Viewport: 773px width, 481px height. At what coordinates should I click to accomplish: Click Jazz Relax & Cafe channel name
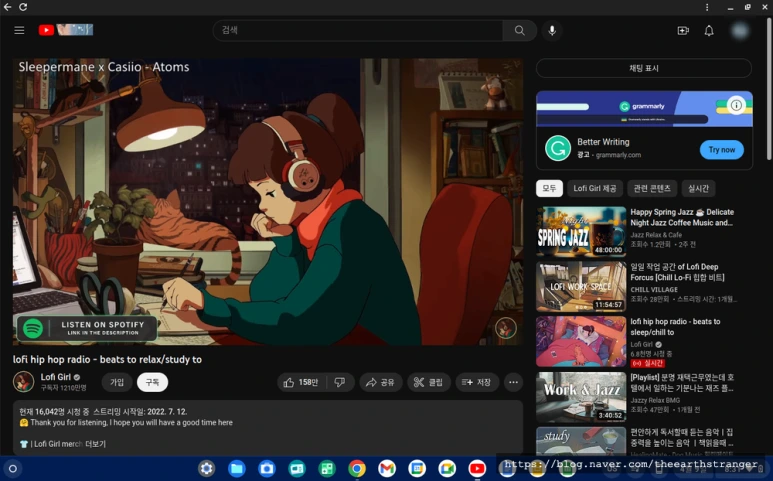(656, 235)
